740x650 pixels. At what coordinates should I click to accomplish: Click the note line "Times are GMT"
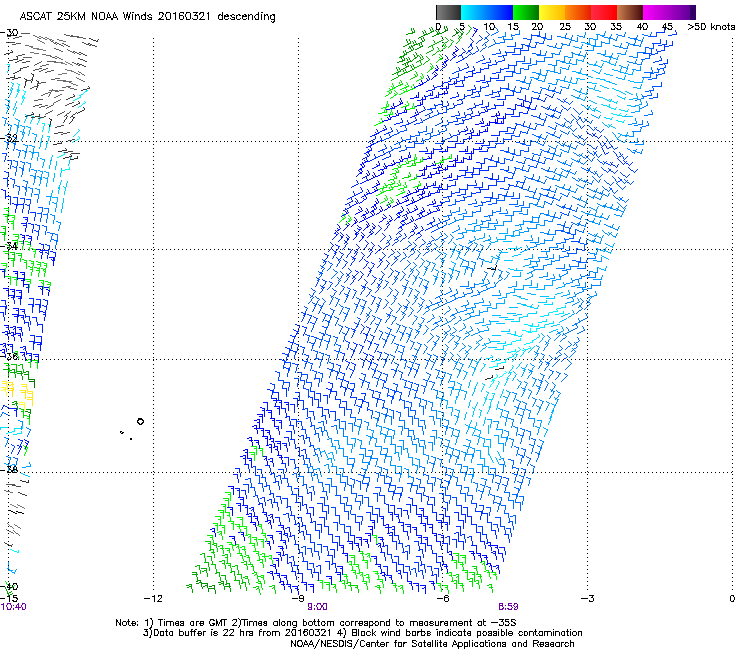[195, 623]
